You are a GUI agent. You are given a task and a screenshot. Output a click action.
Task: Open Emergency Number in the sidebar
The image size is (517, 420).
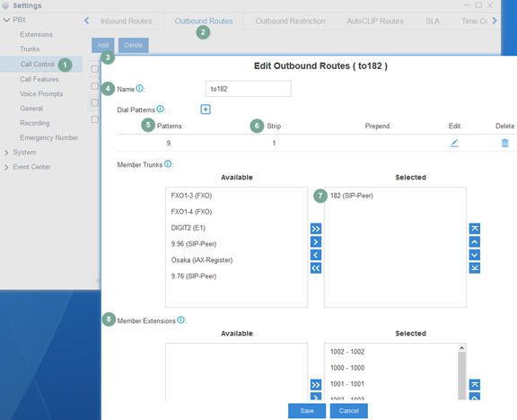[49, 137]
